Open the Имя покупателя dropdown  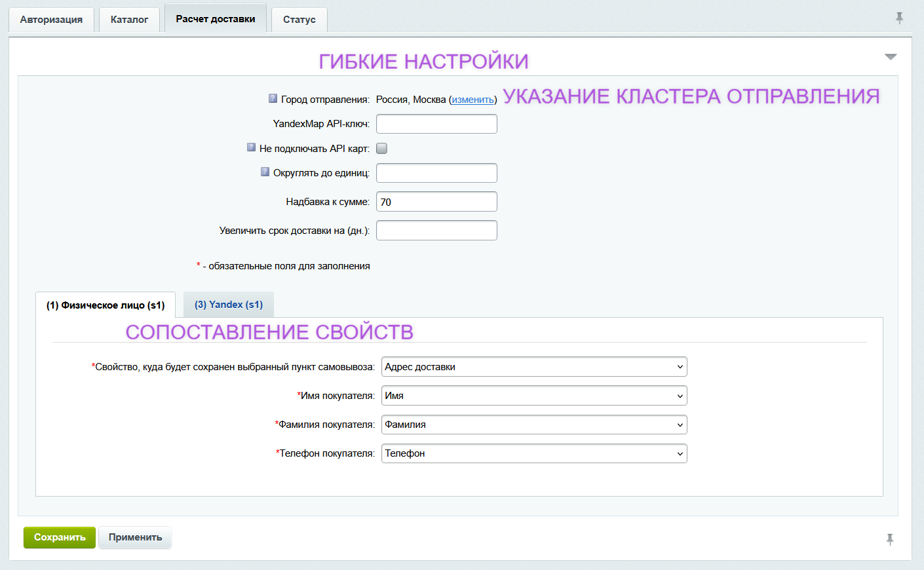coord(534,396)
